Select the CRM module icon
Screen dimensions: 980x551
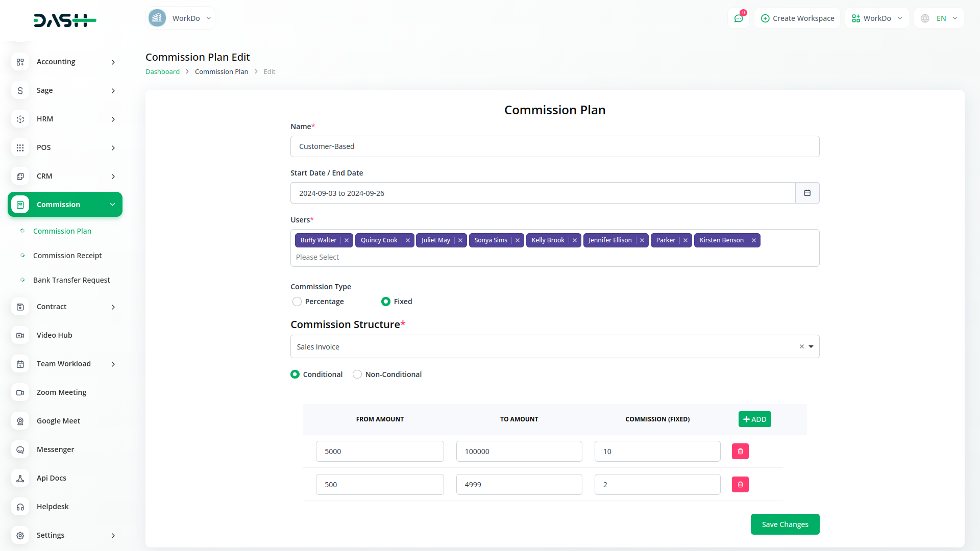tap(20, 176)
